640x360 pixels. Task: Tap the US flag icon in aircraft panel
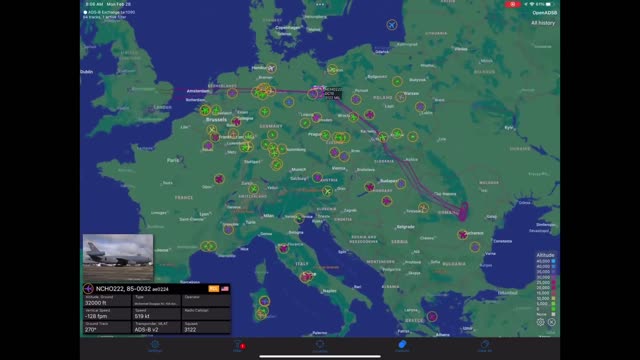(224, 289)
